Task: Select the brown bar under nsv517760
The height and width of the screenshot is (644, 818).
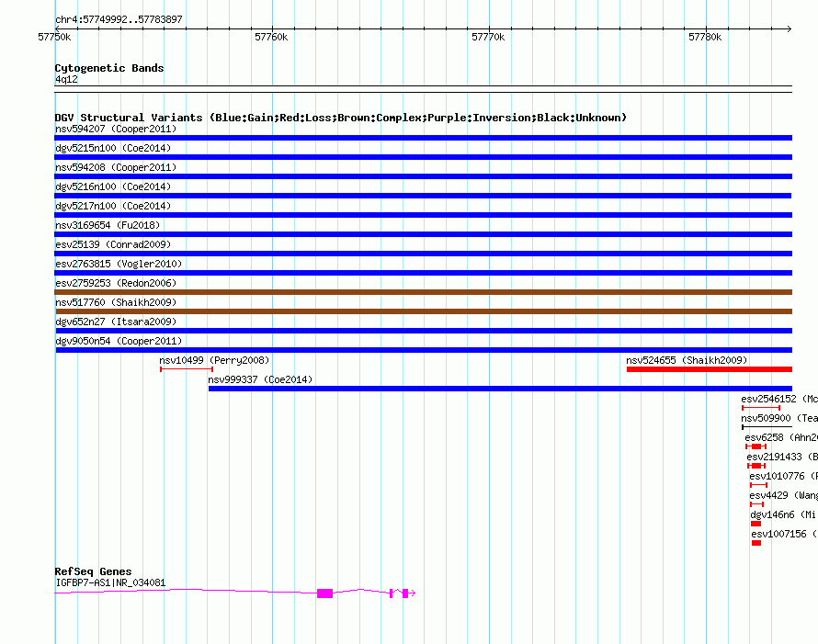Action: [x=423, y=311]
